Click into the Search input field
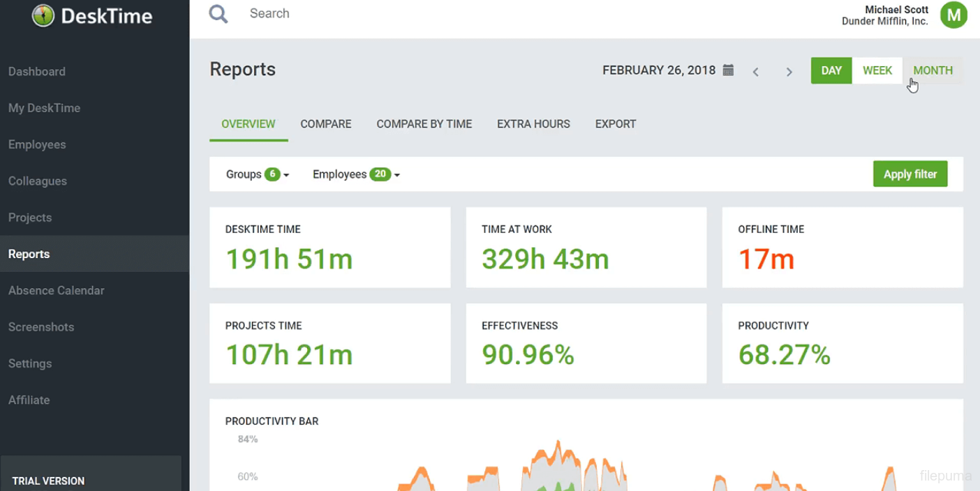980x491 pixels. (x=419, y=14)
